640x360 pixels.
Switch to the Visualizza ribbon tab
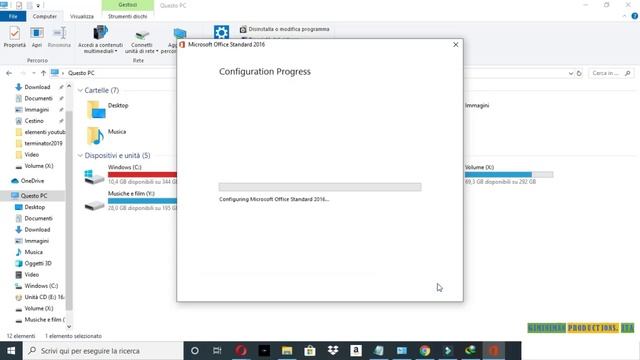(82, 16)
